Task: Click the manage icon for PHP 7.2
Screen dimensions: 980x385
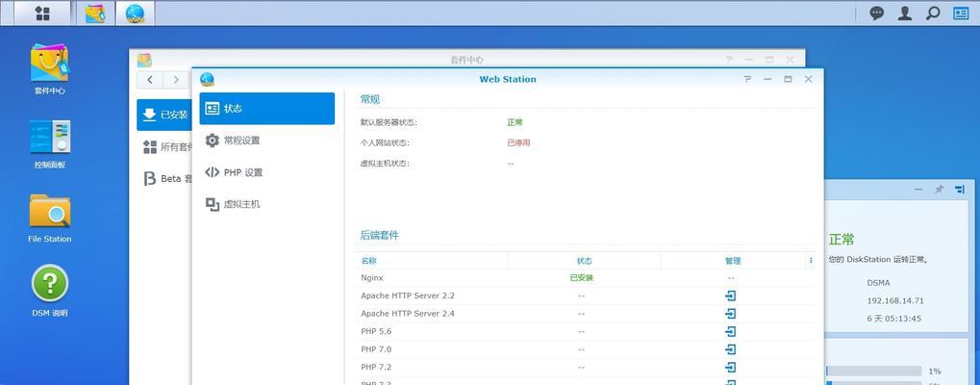Action: point(731,367)
